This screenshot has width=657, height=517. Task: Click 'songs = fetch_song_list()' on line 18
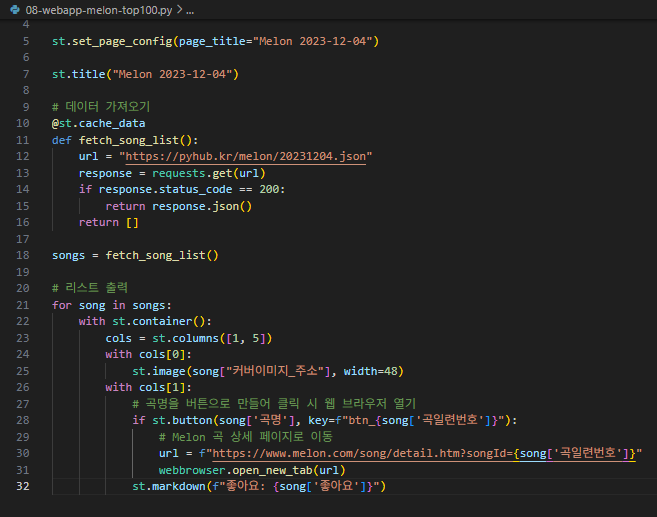click(135, 256)
